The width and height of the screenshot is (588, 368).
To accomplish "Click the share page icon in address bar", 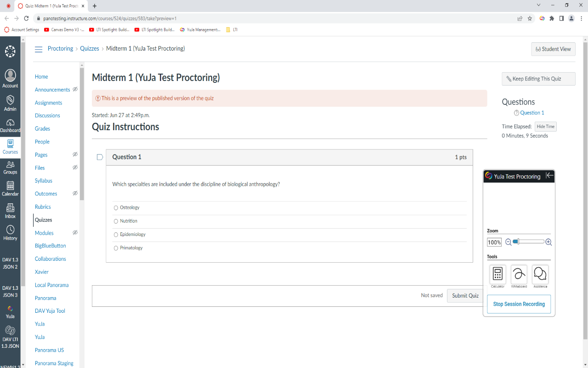I will click(x=520, y=18).
